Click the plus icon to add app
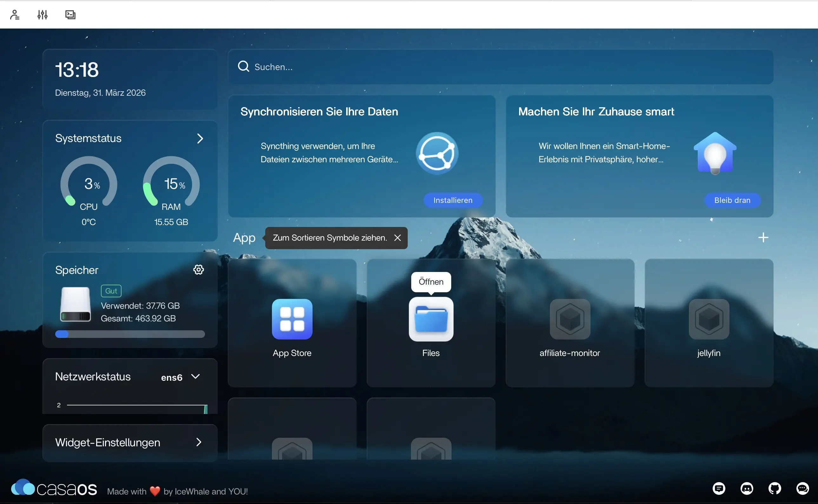The height and width of the screenshot is (504, 818). point(763,238)
